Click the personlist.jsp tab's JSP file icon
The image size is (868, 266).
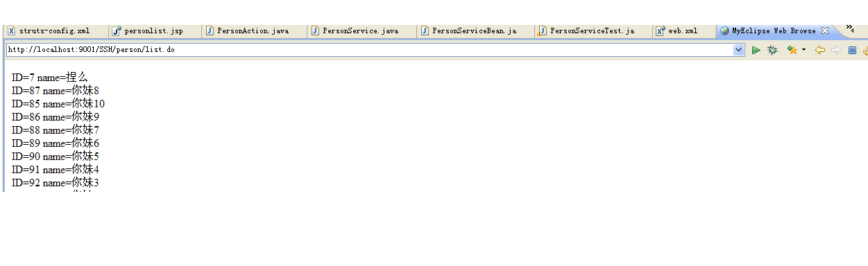point(117,31)
